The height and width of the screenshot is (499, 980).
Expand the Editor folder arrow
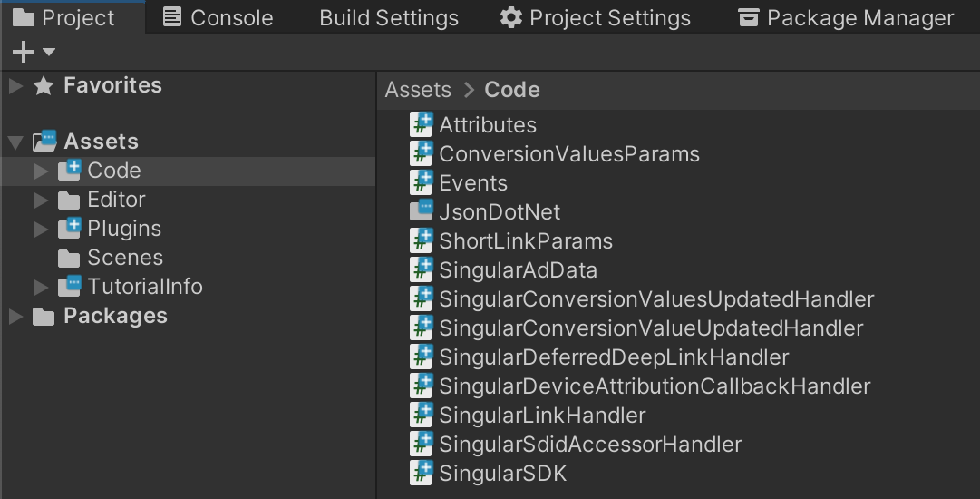click(42, 201)
